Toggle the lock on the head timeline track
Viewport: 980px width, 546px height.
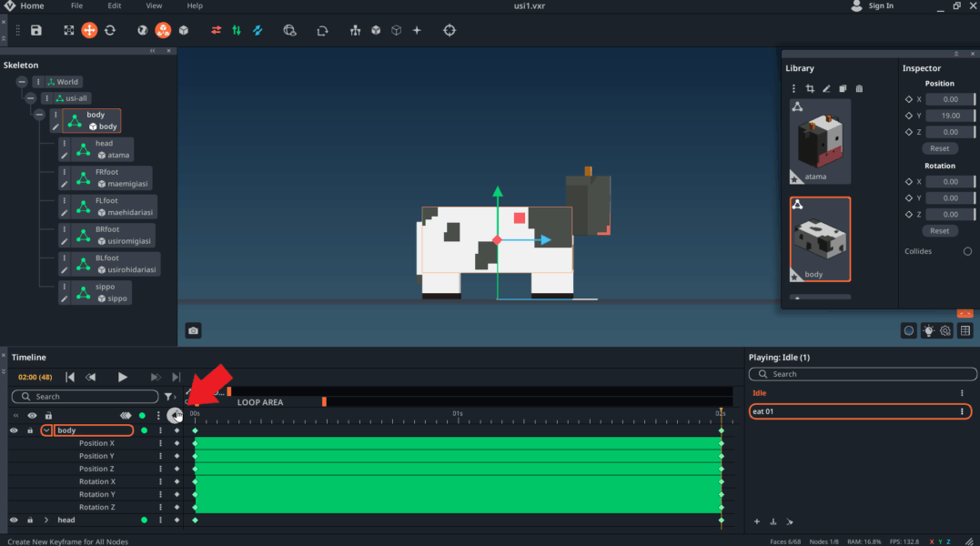(x=30, y=520)
